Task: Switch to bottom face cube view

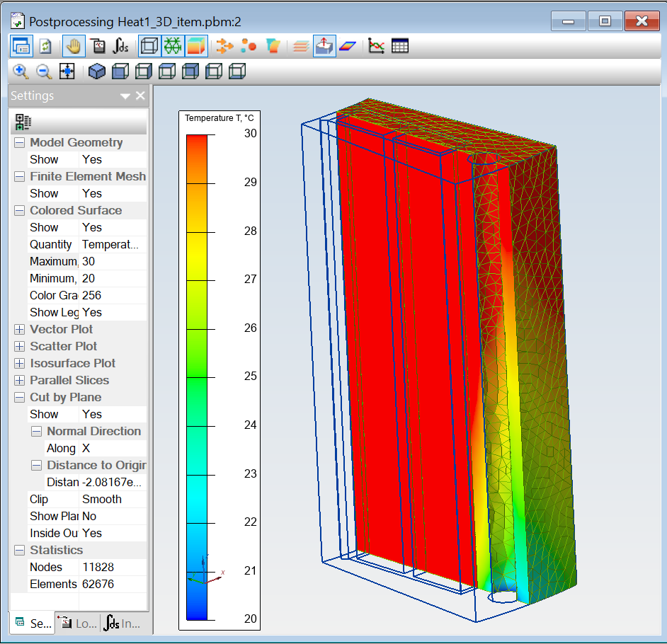Action: coord(237,72)
